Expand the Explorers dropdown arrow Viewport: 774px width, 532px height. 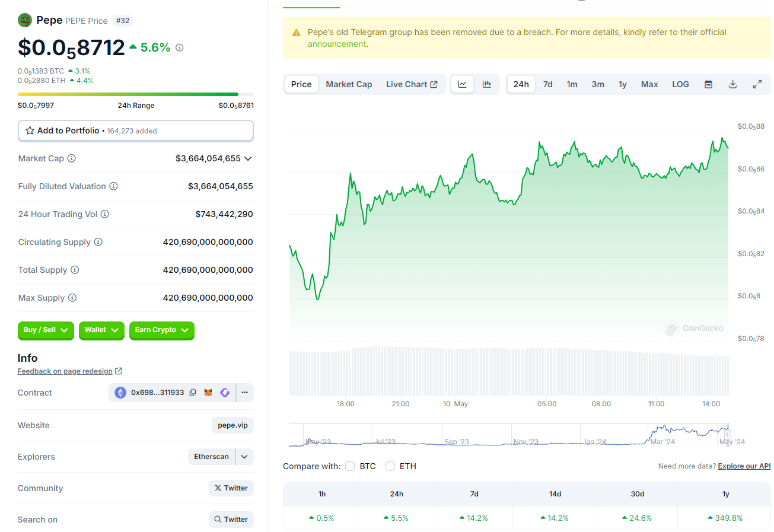coord(245,457)
